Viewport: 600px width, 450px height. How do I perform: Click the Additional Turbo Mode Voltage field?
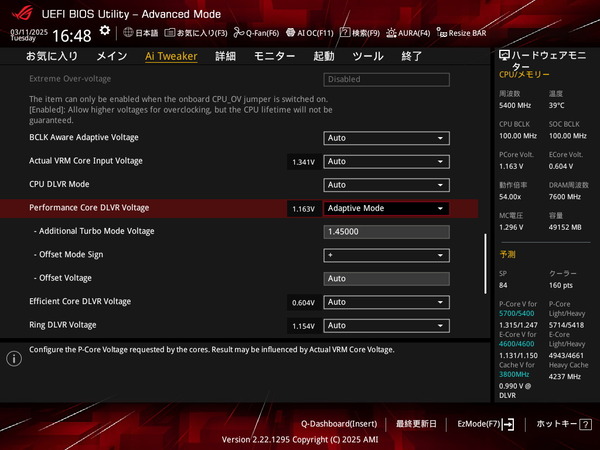[387, 231]
